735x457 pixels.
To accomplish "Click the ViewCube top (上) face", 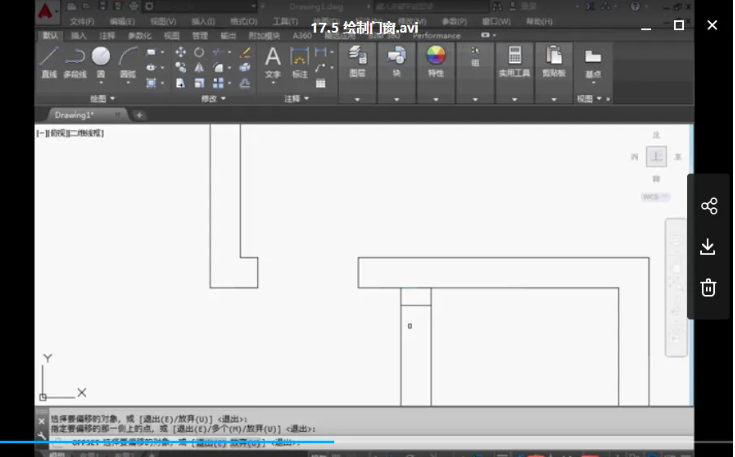I will 656,157.
